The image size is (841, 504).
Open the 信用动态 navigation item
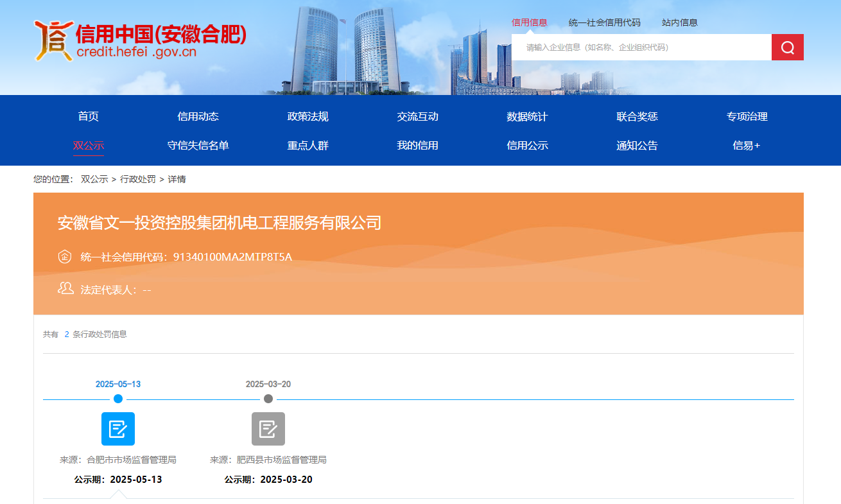tap(198, 116)
